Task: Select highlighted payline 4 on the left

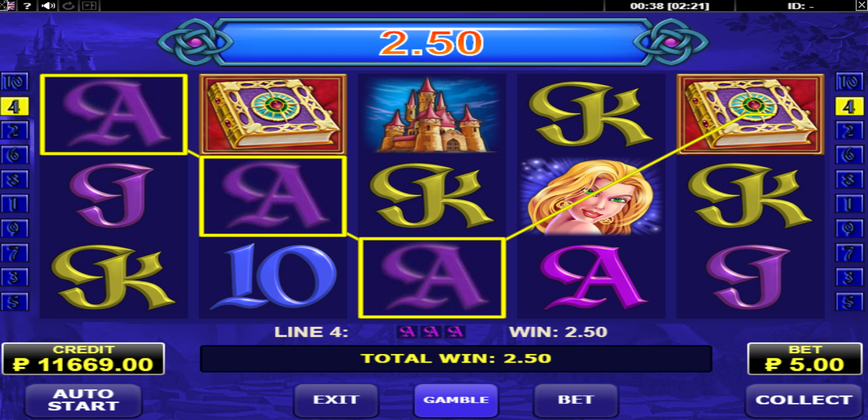Action: click(15, 107)
